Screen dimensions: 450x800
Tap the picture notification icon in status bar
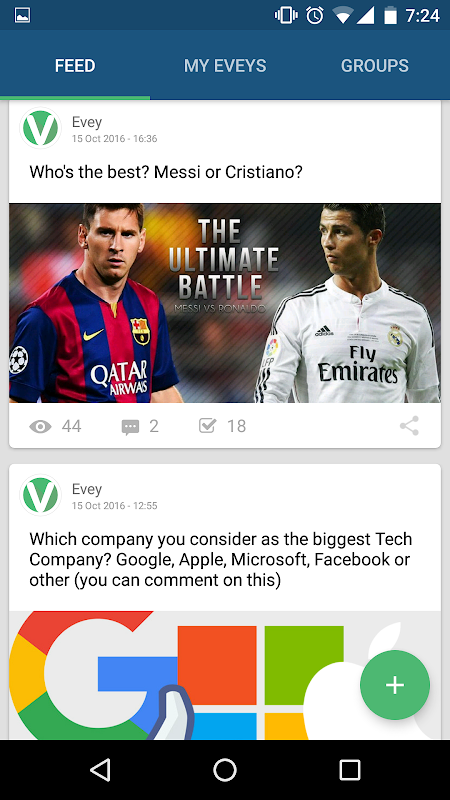(22, 16)
